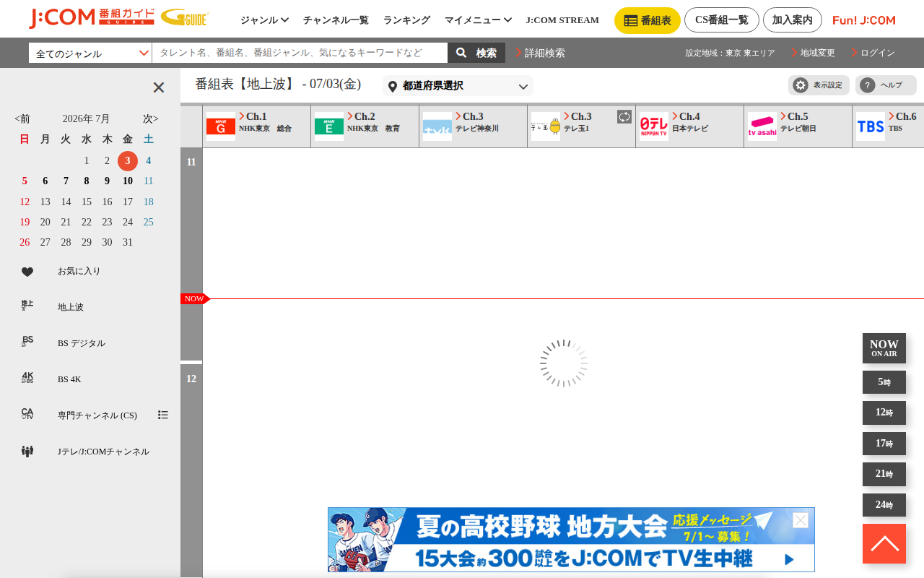This screenshot has width=924, height=578.
Task: Click the 検索 search button
Action: tap(476, 53)
